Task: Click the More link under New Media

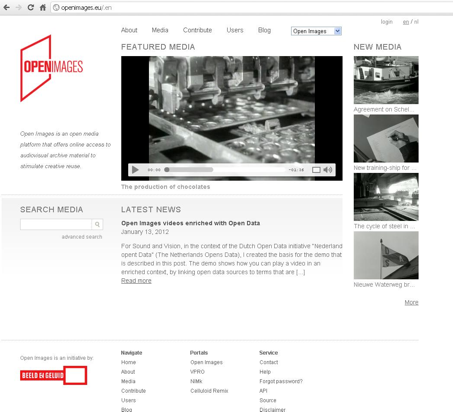Action: click(x=411, y=303)
